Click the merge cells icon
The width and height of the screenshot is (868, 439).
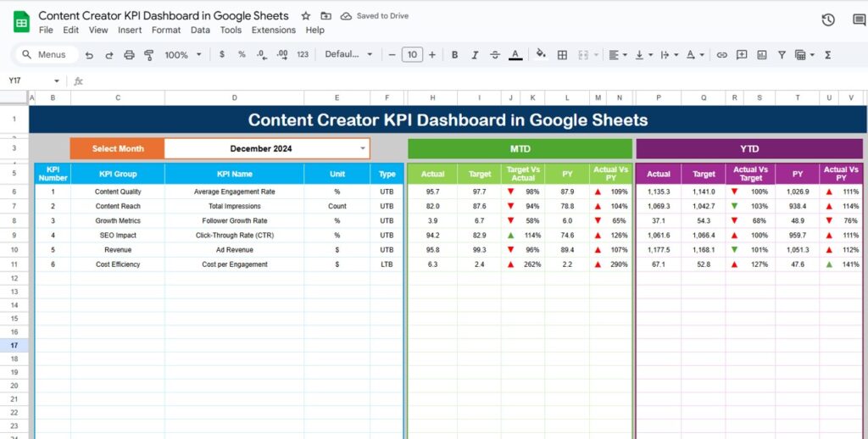[583, 55]
